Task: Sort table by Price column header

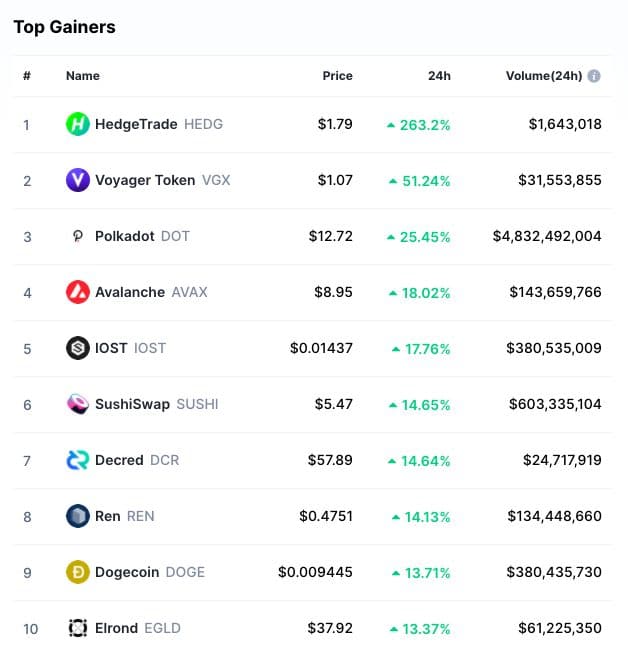Action: tap(337, 76)
